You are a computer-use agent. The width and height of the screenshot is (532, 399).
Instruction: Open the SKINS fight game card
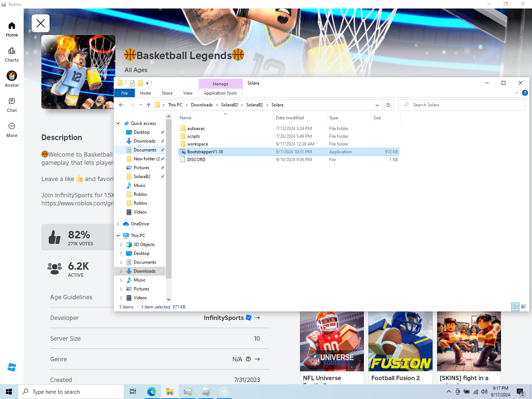coord(469,347)
